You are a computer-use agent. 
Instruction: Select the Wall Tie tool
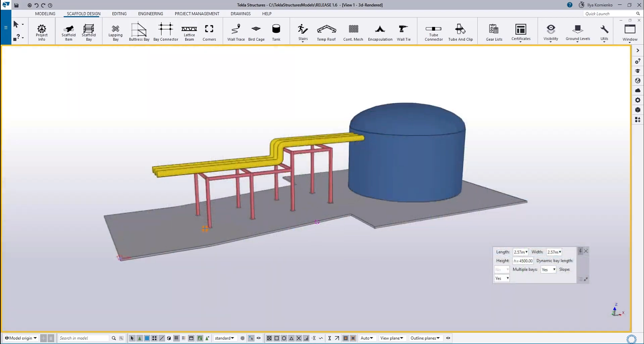[x=404, y=32]
